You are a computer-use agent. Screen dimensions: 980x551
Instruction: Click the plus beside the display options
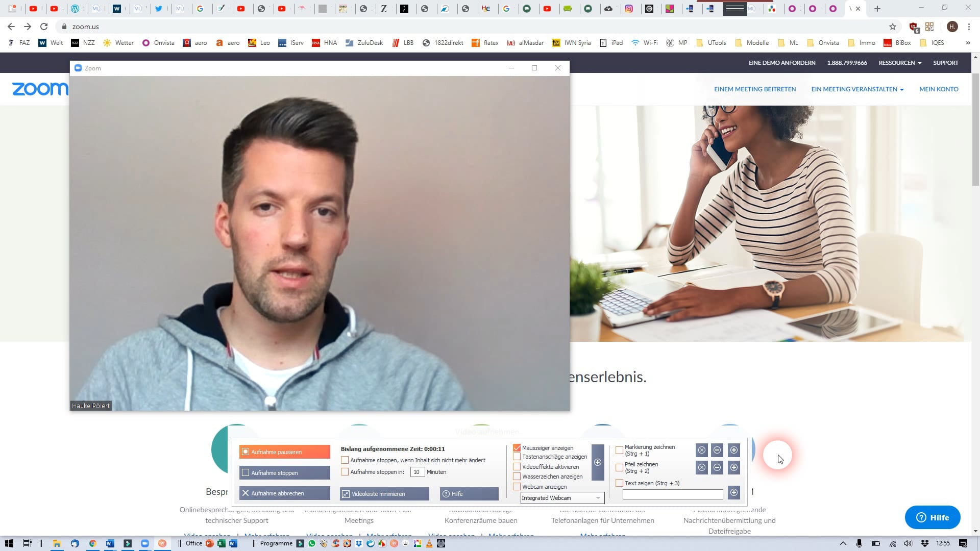click(598, 462)
